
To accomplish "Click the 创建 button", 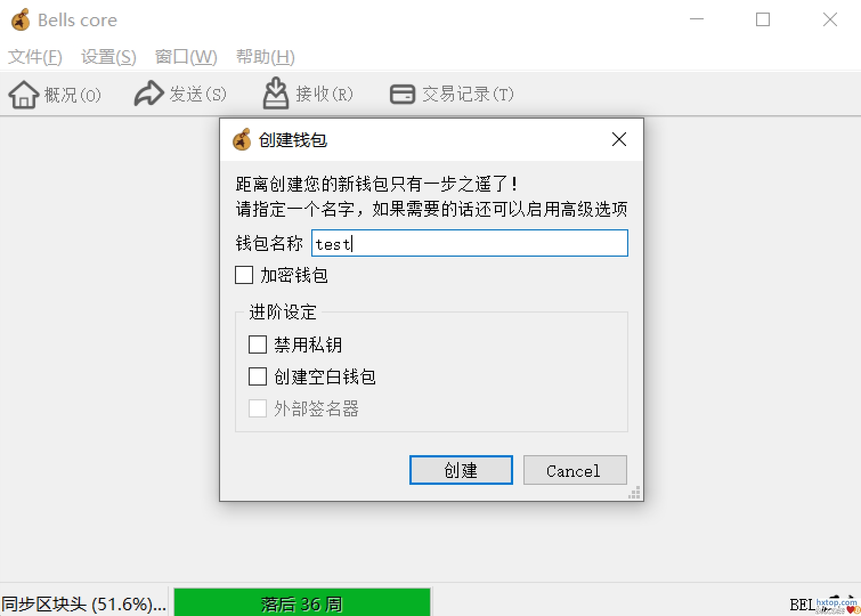I will coord(461,470).
